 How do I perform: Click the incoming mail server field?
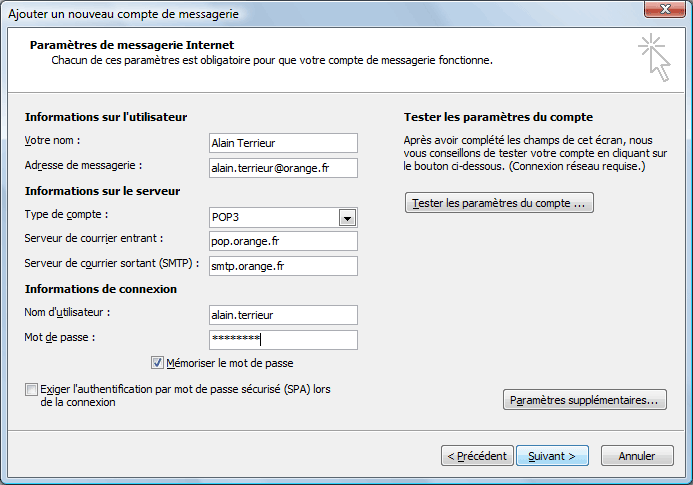pos(283,241)
